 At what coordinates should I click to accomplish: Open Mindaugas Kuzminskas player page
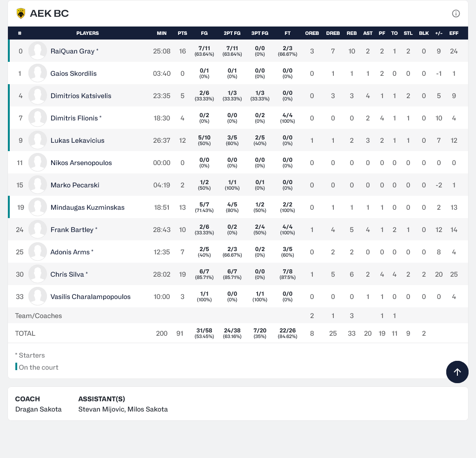tap(87, 207)
